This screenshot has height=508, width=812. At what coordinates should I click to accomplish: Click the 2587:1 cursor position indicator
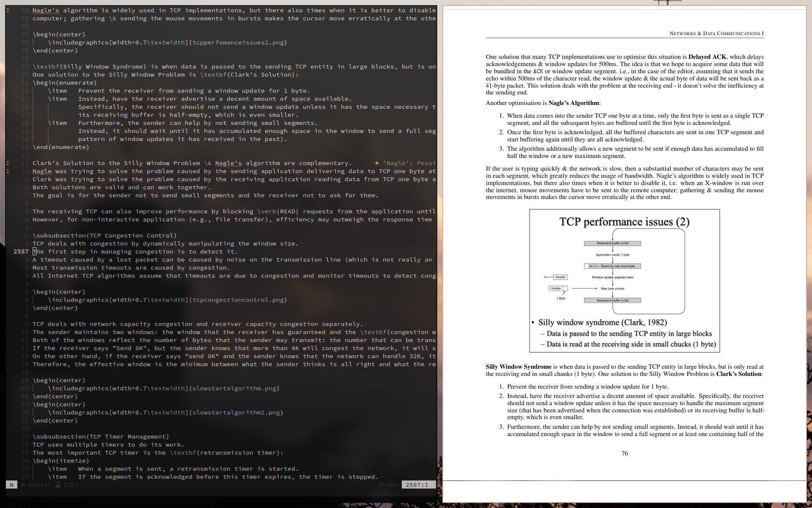417,485
